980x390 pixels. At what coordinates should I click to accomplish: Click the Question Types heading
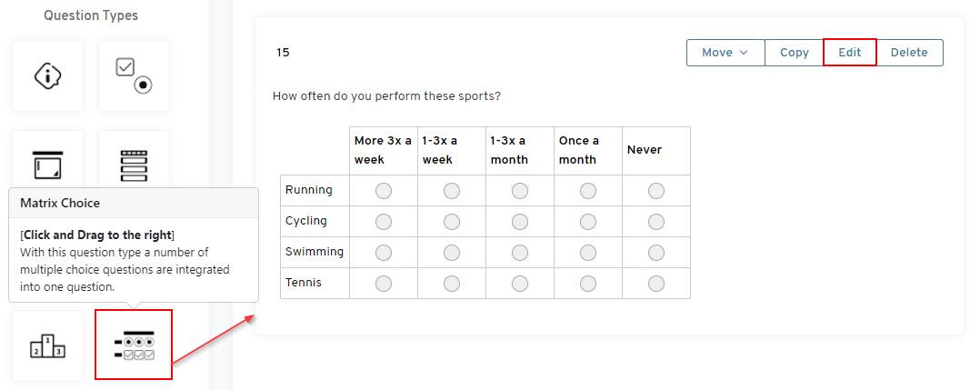coord(91,15)
